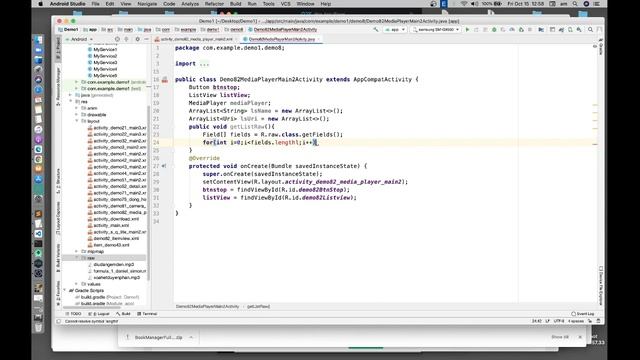Click the demo8 breadcrumb in navigation bar

[x=234, y=29]
